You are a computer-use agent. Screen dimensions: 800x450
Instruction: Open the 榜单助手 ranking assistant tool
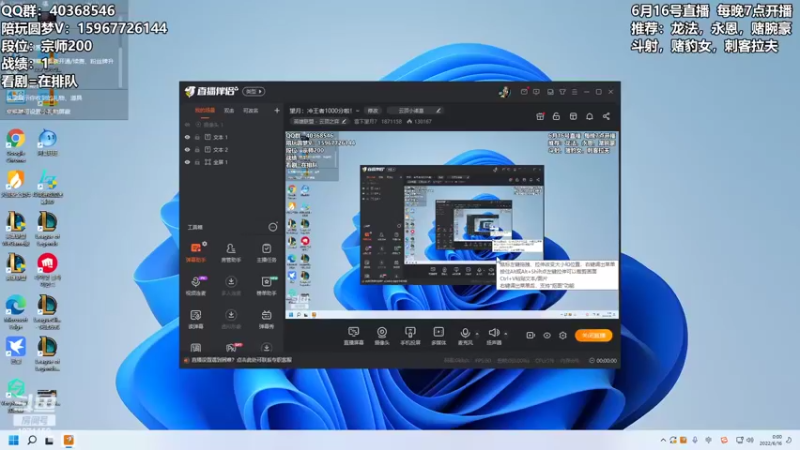(266, 286)
